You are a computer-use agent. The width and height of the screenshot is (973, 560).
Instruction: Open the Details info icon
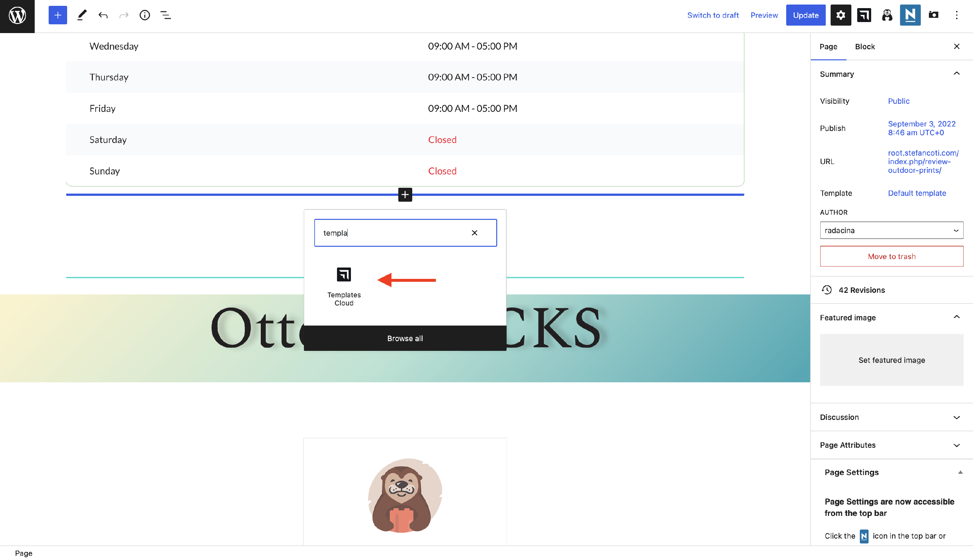click(145, 15)
